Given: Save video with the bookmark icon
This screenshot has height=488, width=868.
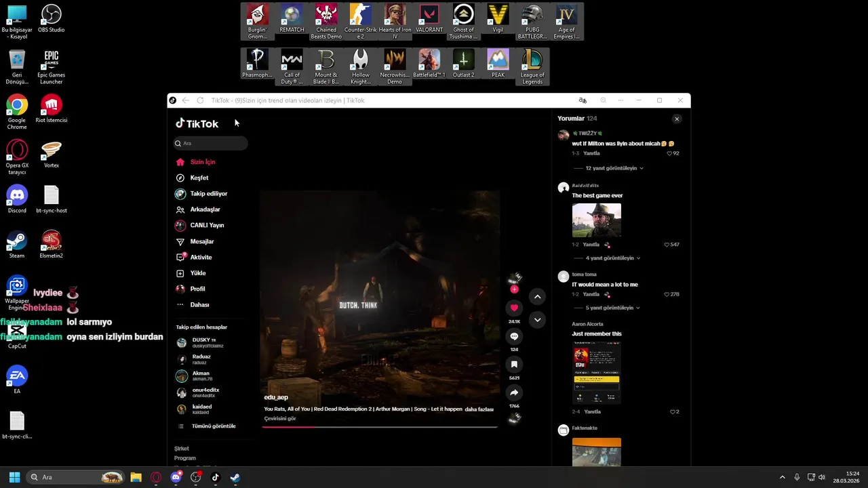Looking at the screenshot, I should 514,365.
